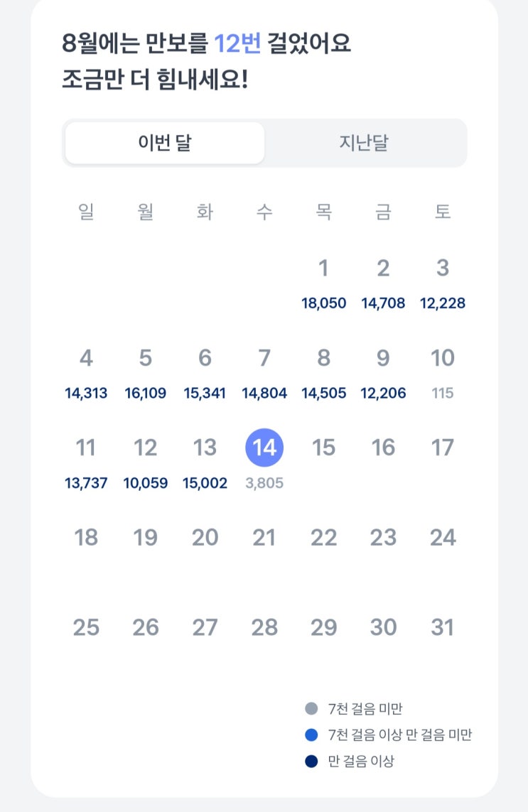Tap the highlighted 12번 count text
Image resolution: width=528 pixels, height=812 pixels.
tap(238, 44)
